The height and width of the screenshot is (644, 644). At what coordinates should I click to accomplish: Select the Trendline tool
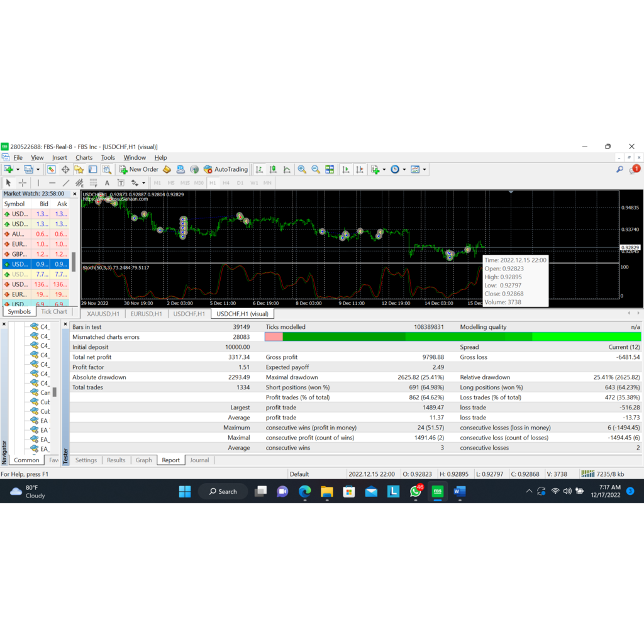click(65, 183)
